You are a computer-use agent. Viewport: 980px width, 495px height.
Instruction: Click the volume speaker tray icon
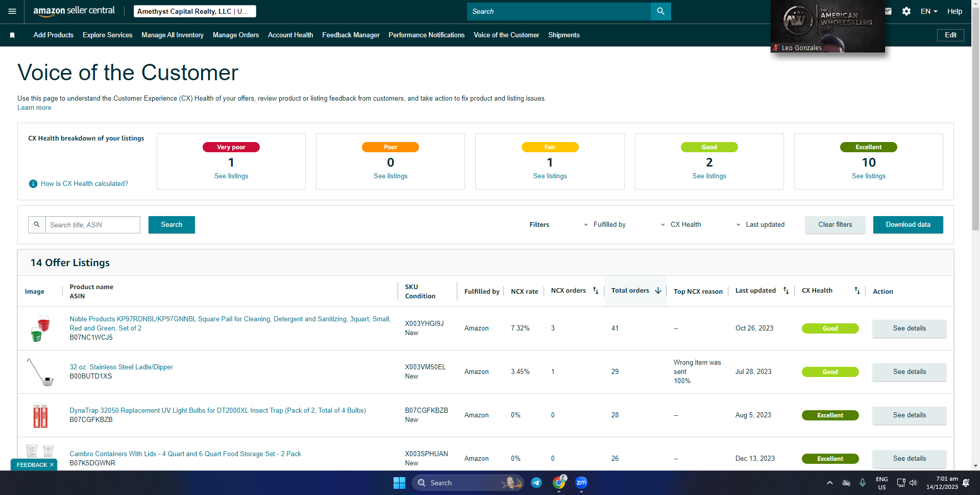913,483
